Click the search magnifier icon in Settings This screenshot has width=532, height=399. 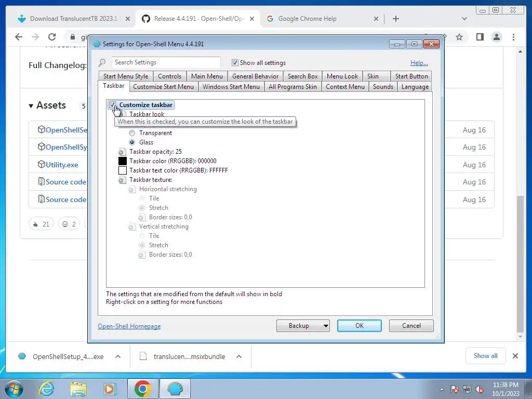click(x=102, y=62)
